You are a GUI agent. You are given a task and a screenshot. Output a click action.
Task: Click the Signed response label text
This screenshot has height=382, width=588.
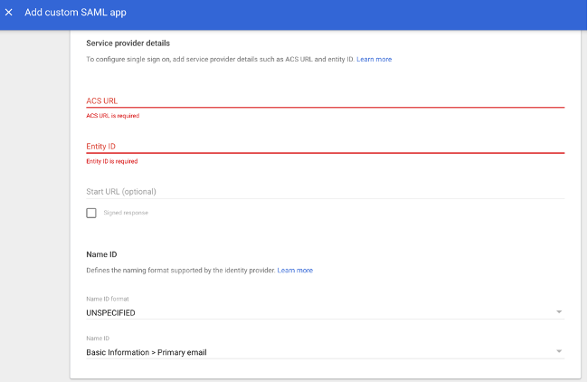click(126, 213)
